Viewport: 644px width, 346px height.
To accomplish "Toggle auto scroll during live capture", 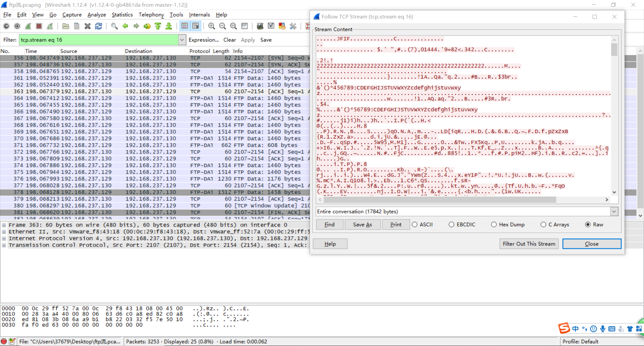I will point(196,26).
